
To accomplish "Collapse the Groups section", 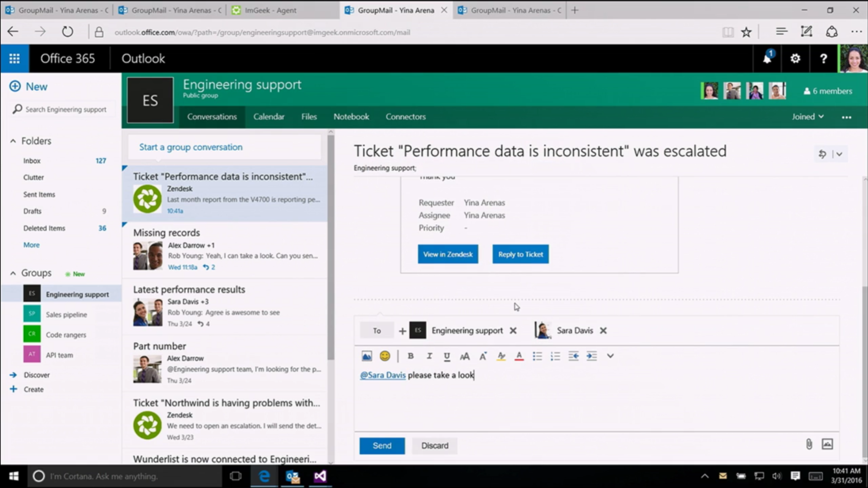I will 13,273.
